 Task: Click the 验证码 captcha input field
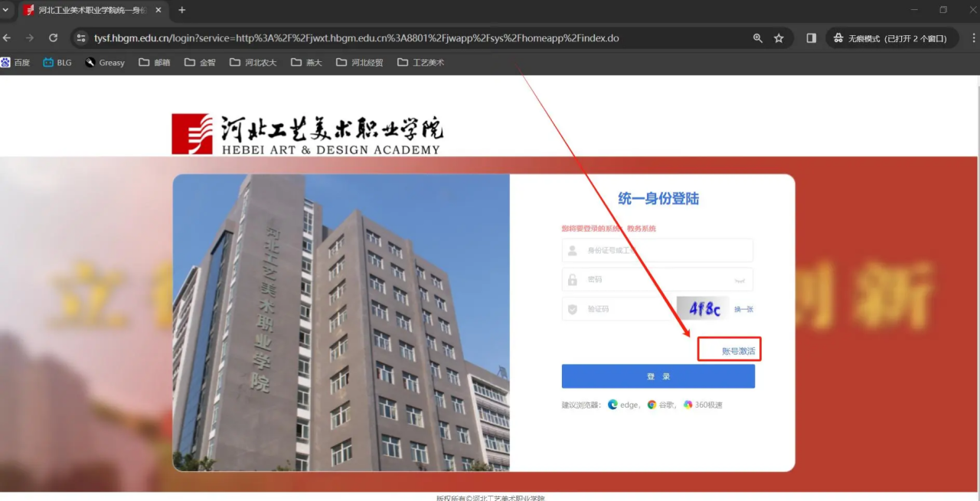tap(620, 309)
